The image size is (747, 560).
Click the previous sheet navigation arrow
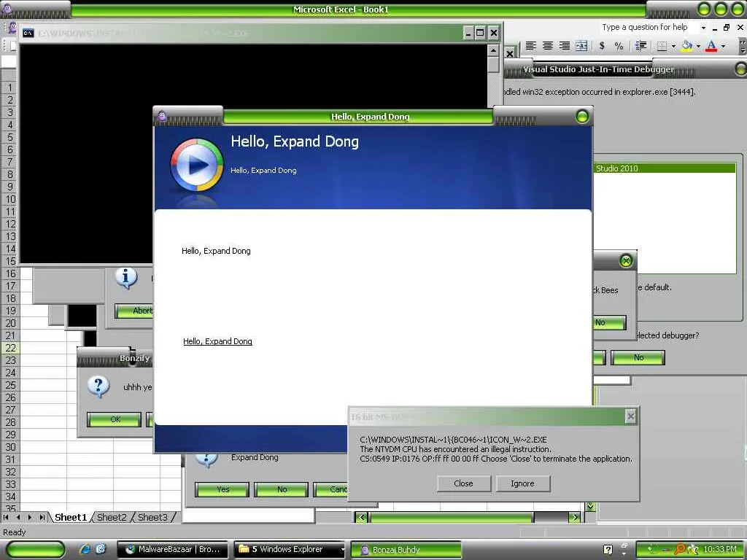(18, 517)
